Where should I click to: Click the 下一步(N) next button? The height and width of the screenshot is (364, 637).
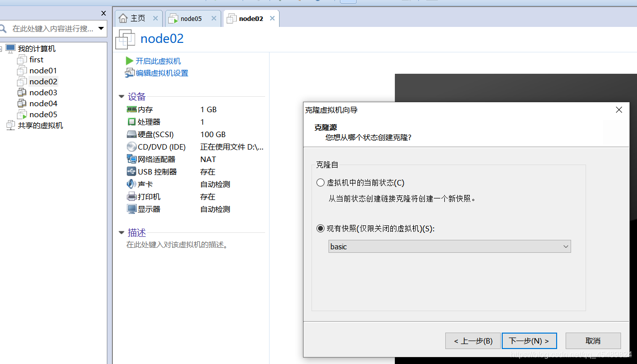pyautogui.click(x=529, y=341)
